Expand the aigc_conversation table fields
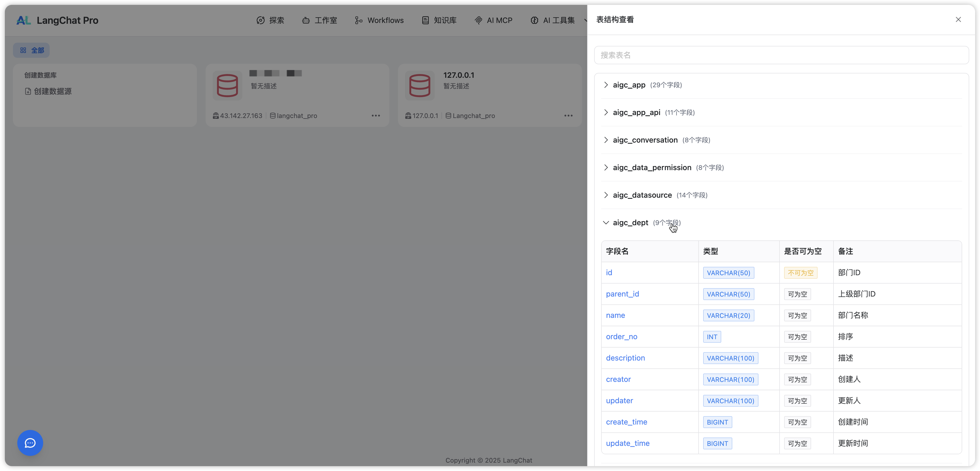Screen dimensions: 980x471 645,140
